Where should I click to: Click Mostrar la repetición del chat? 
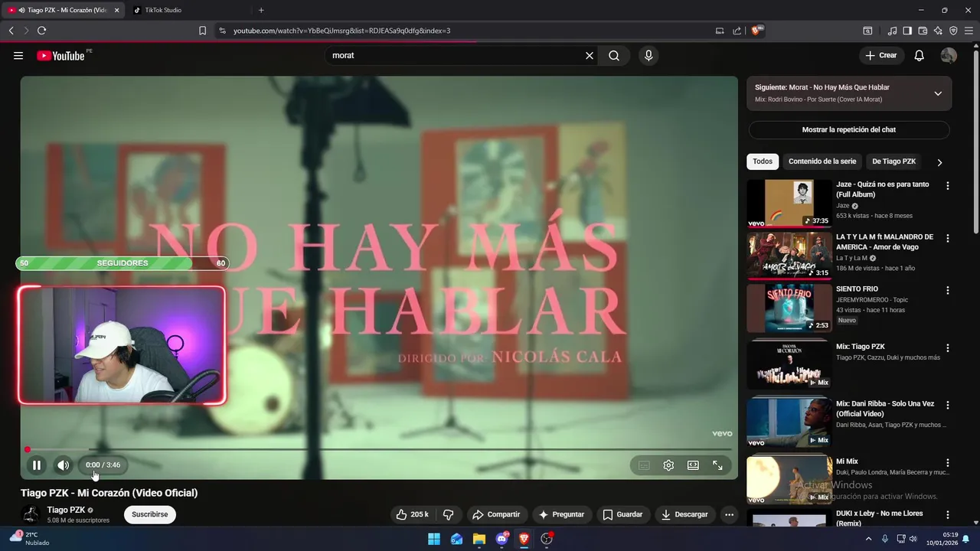tap(849, 129)
